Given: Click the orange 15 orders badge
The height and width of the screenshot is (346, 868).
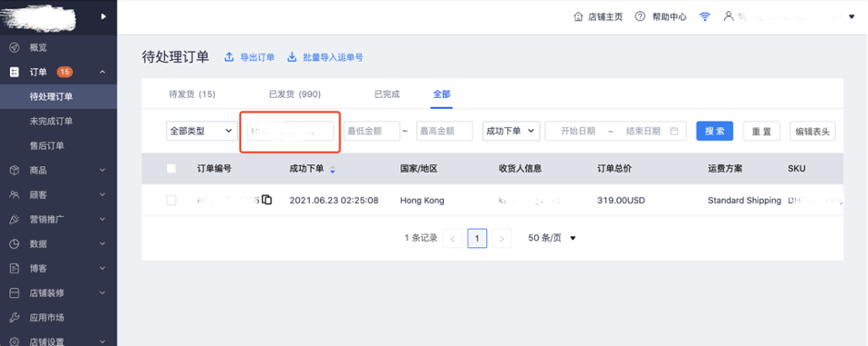Looking at the screenshot, I should (x=65, y=72).
